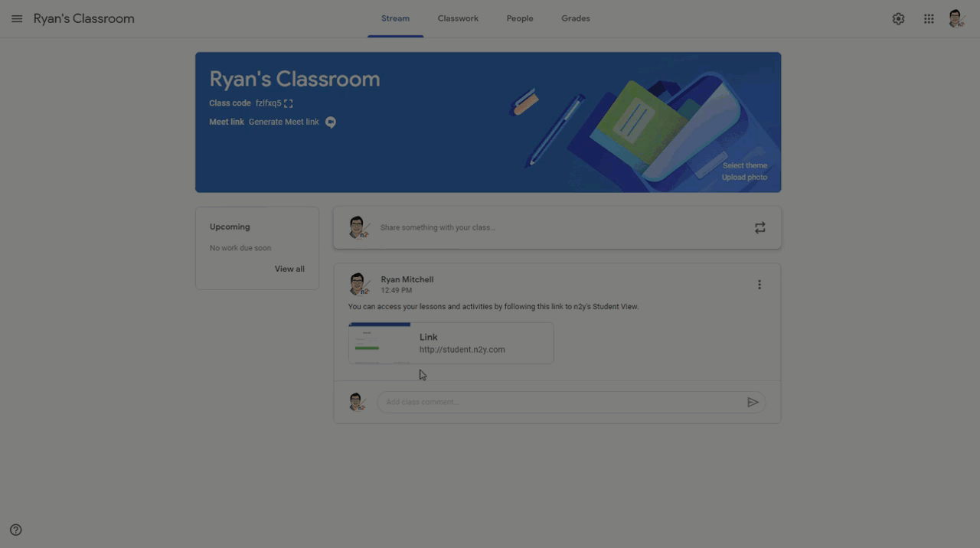Click the link preview thumbnail
Viewport: 980px width, 548px height.
coord(380,343)
